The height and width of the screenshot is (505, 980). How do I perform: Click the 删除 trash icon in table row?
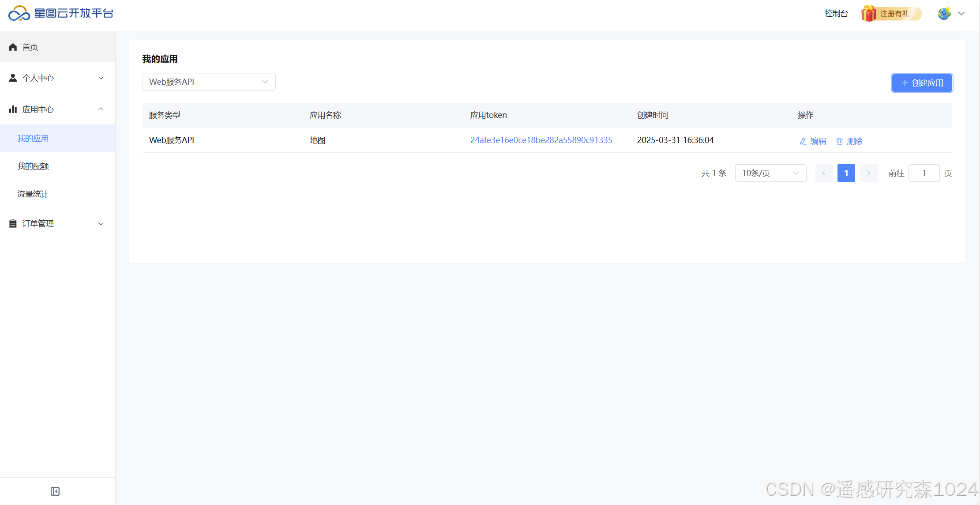click(x=839, y=141)
